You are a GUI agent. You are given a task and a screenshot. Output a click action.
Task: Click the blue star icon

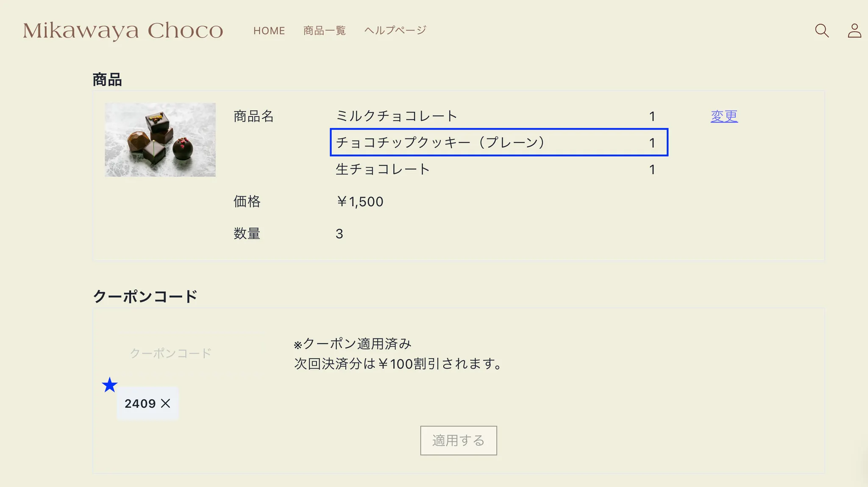tap(109, 385)
